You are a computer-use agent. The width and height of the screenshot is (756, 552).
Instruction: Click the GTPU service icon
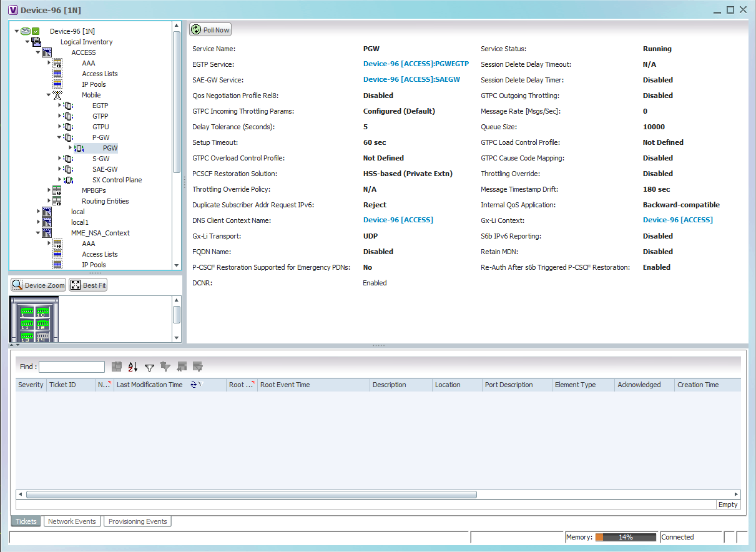pos(68,127)
